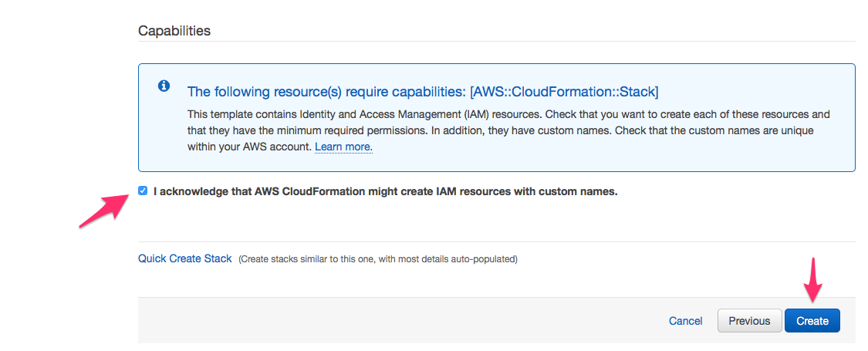Click the Capabilities section heading
This screenshot has height=351, width=868.
click(x=174, y=30)
